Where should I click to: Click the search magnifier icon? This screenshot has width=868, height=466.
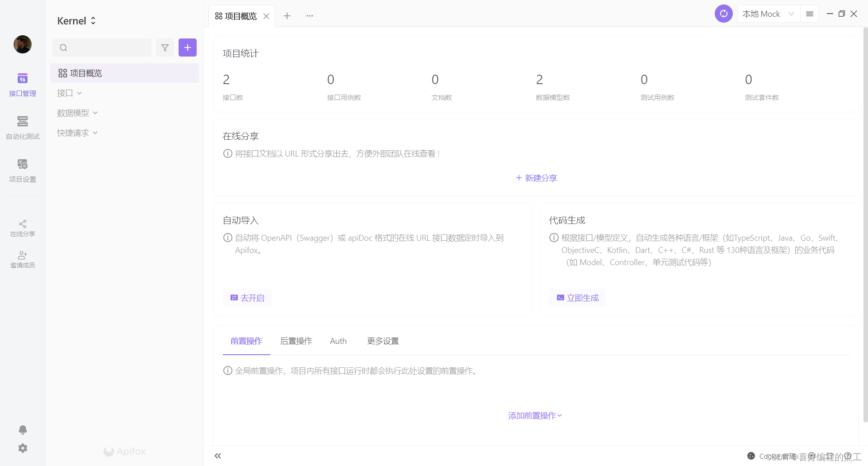[x=64, y=48]
